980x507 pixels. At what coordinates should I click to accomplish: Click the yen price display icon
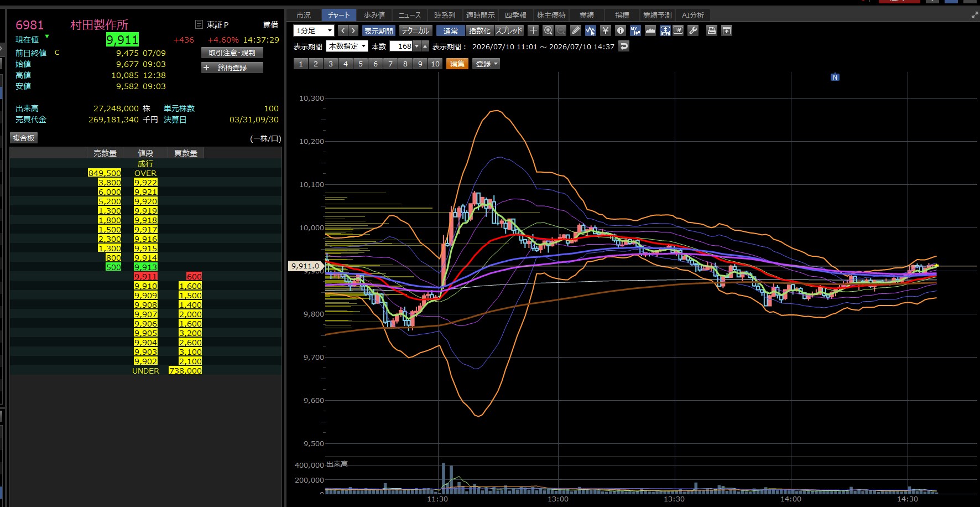click(606, 30)
